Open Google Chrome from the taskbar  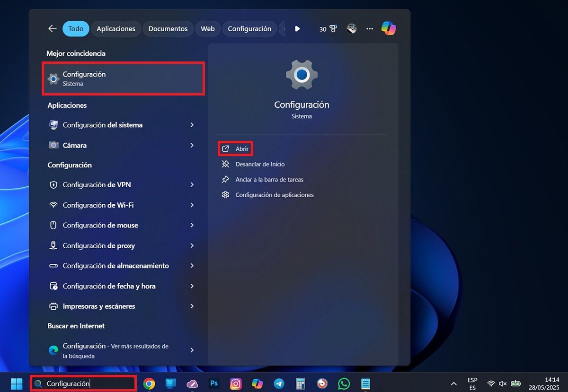(149, 383)
